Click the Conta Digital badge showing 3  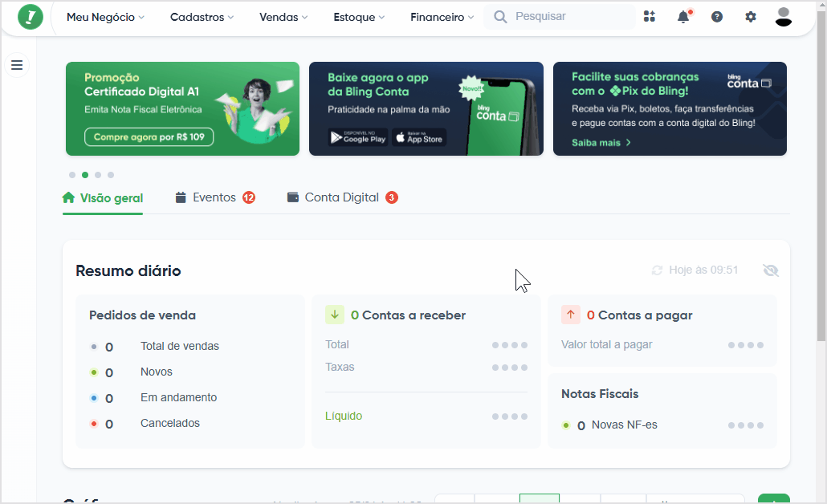tap(391, 197)
